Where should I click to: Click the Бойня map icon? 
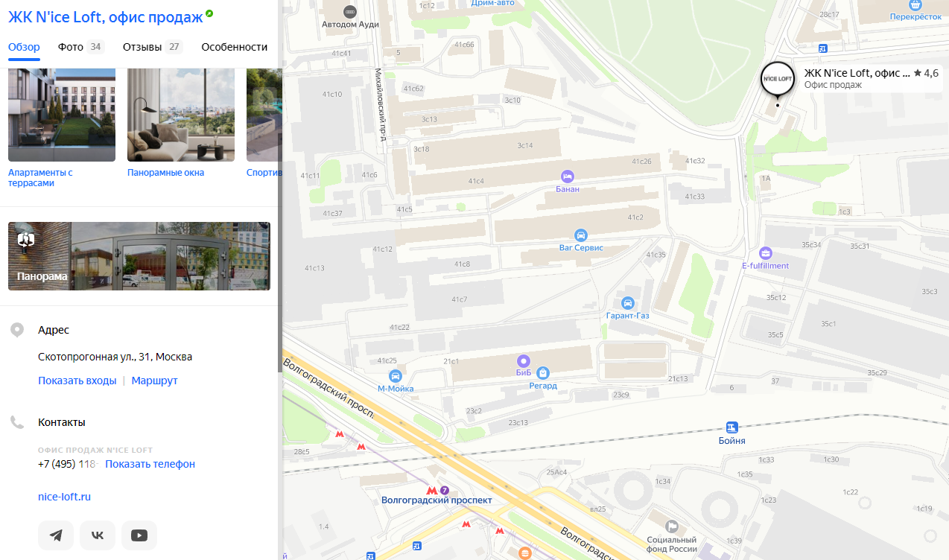click(732, 427)
